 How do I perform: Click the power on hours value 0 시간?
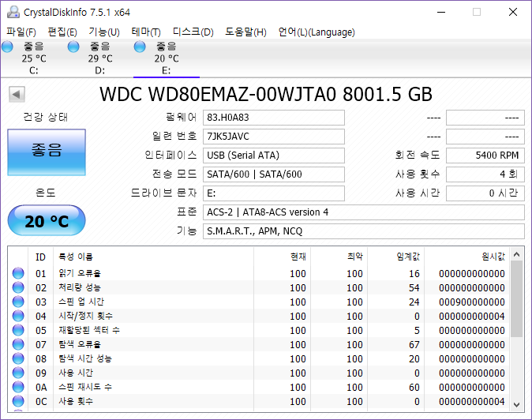[485, 193]
